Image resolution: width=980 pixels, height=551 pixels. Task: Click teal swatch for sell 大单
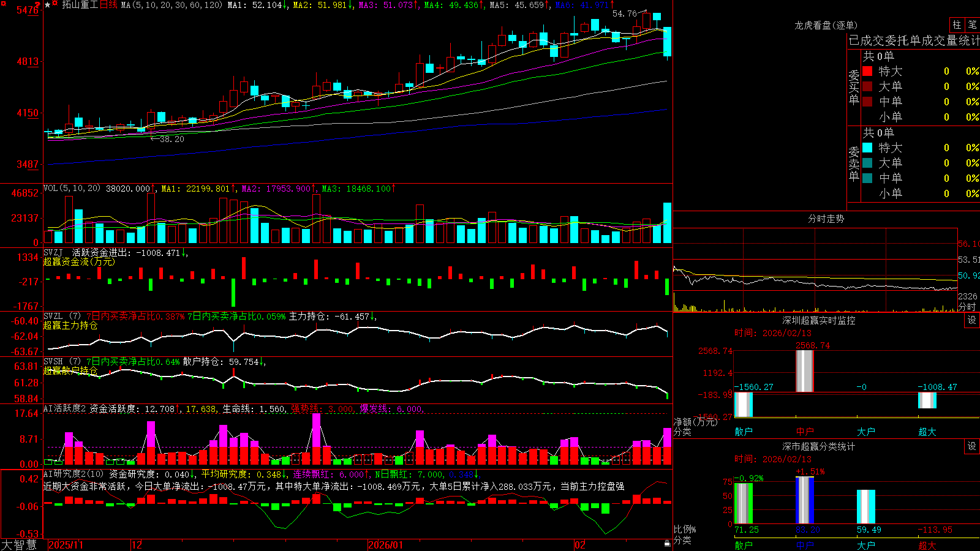[867, 163]
